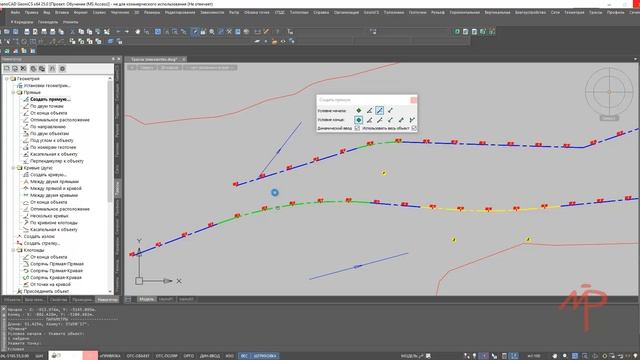This screenshot has width=640, height=360.
Task: Click Navigator tree vertical scrollbar
Action: click(x=109, y=143)
